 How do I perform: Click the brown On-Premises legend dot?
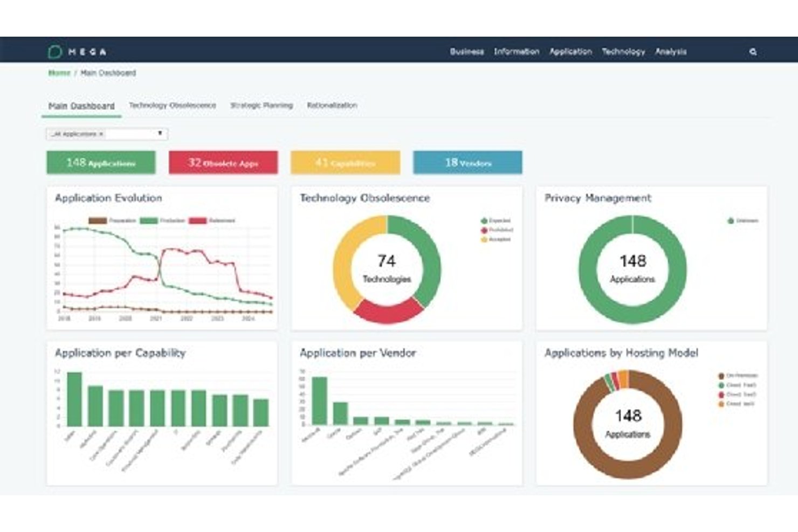point(721,376)
